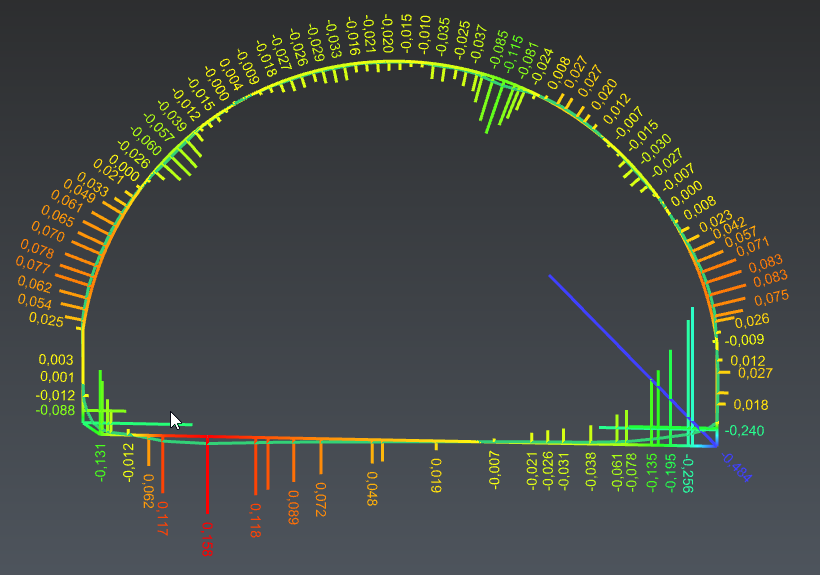Image resolution: width=820 pixels, height=575 pixels.
Task: Click the -0,085 green arch label
Action: (498, 48)
